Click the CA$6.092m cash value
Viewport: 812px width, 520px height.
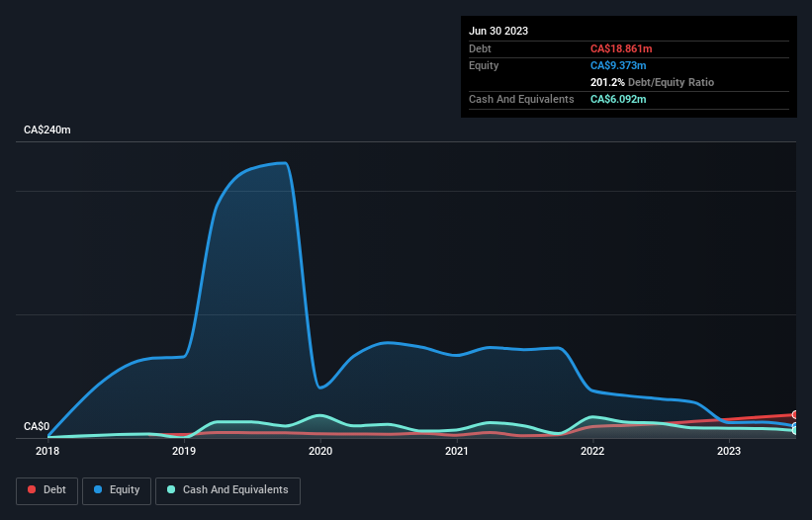pyautogui.click(x=618, y=99)
